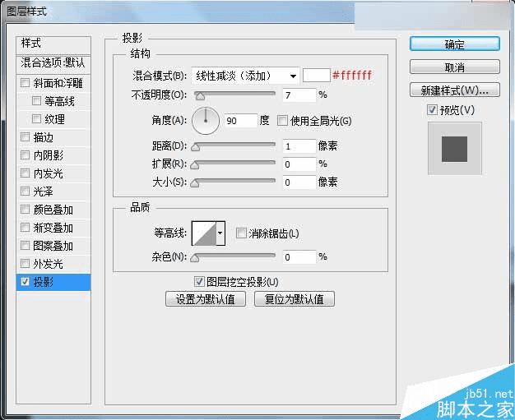
Task: Click the 大小 slider
Action: point(234,182)
